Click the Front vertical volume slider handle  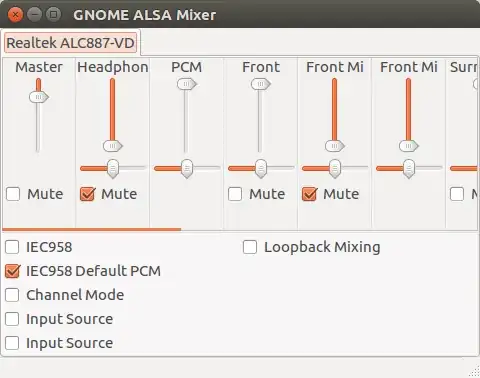[x=261, y=84]
